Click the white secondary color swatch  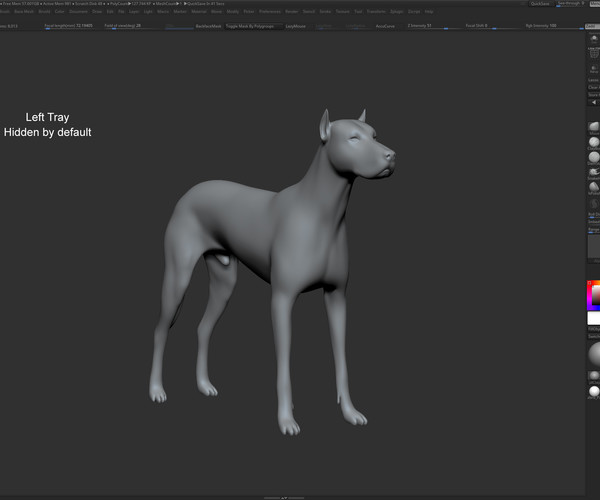594,318
